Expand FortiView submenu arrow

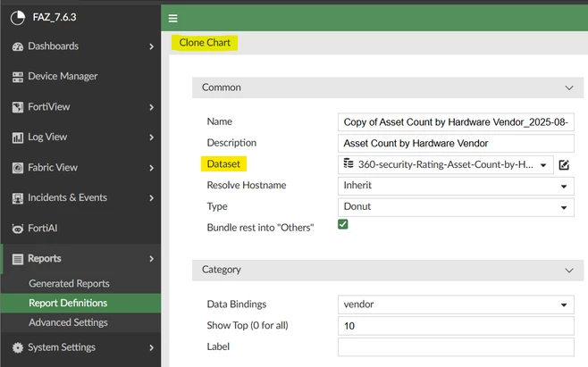click(x=152, y=107)
